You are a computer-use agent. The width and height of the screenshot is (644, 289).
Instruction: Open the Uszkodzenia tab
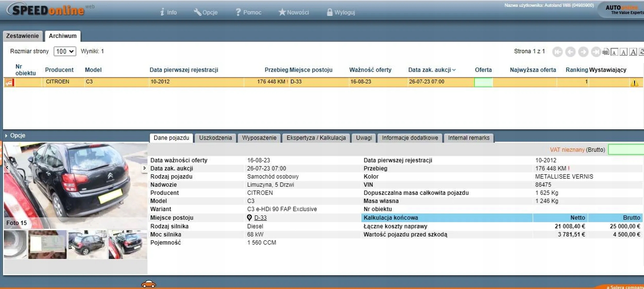(215, 138)
